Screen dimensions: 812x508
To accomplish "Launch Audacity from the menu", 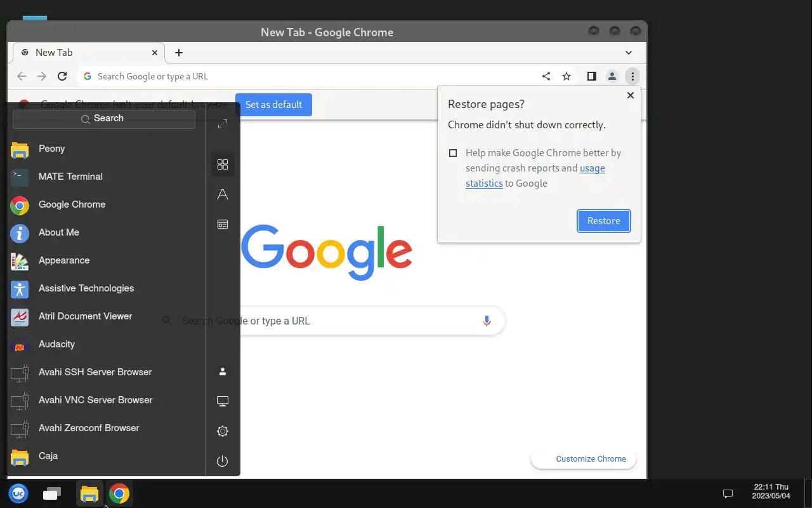I will tap(107, 344).
